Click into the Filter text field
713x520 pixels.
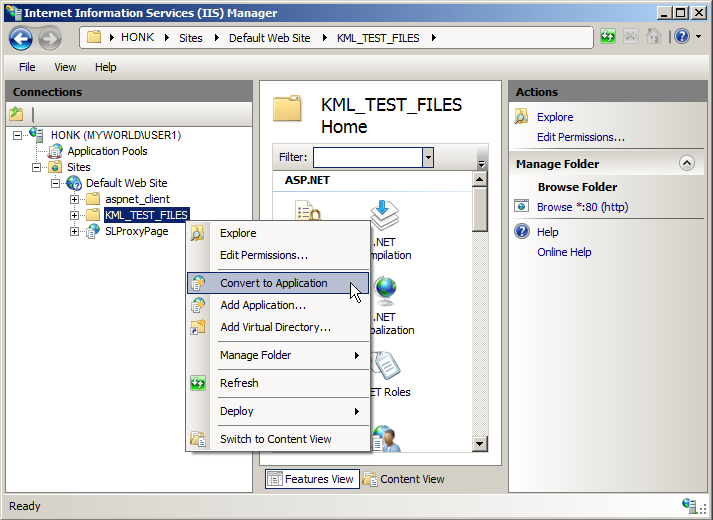click(368, 157)
